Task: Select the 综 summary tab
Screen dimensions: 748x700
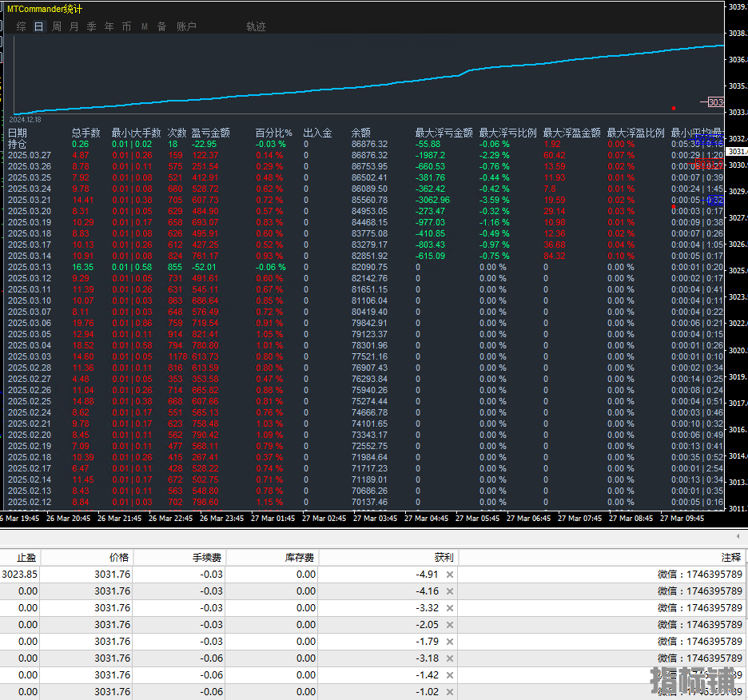Action: point(21,26)
